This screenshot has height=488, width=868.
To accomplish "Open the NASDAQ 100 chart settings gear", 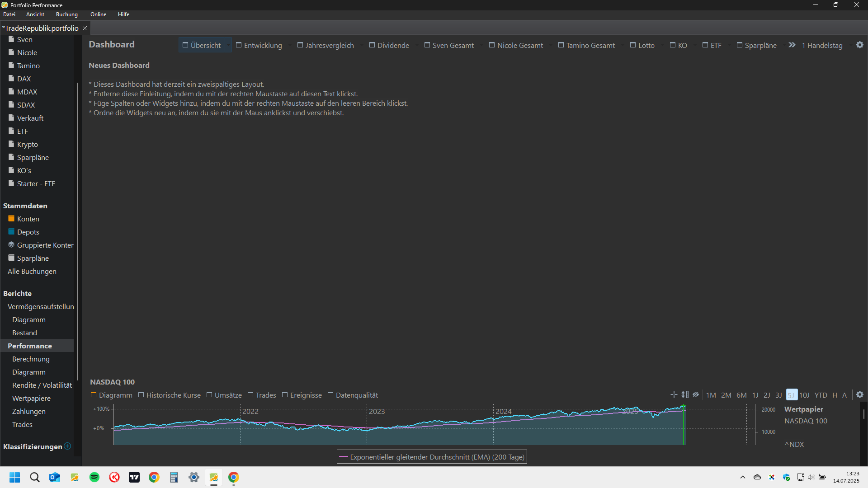I will [x=860, y=394].
